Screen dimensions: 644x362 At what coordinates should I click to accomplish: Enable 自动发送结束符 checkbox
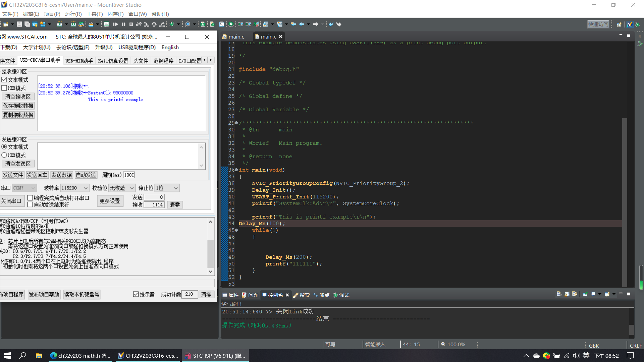click(x=30, y=204)
